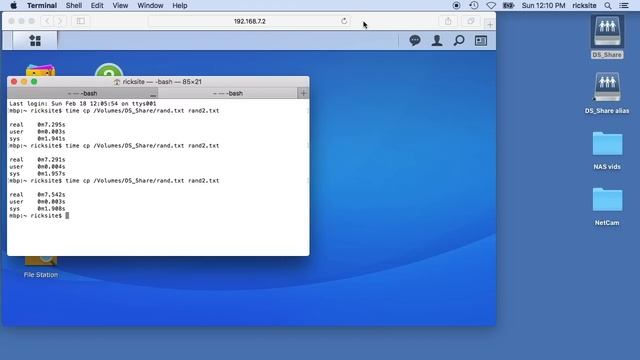This screenshot has height=360, width=640.
Task: Click the real 0m7.542s timing line
Action: (37, 195)
